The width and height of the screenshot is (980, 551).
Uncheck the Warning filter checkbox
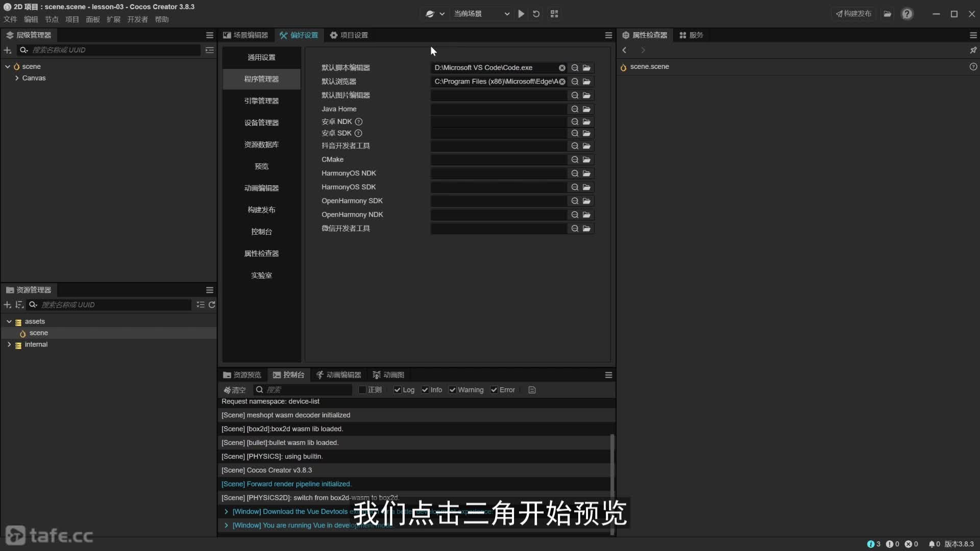452,390
